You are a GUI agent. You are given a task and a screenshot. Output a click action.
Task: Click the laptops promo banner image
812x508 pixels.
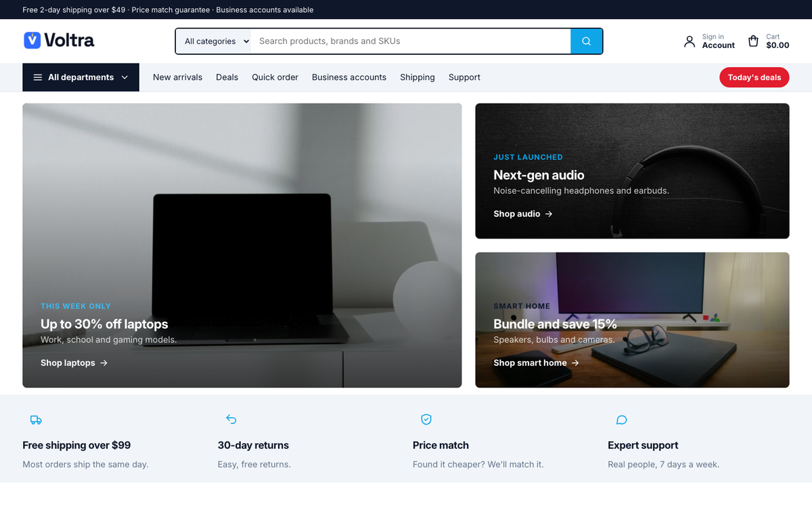(242, 245)
